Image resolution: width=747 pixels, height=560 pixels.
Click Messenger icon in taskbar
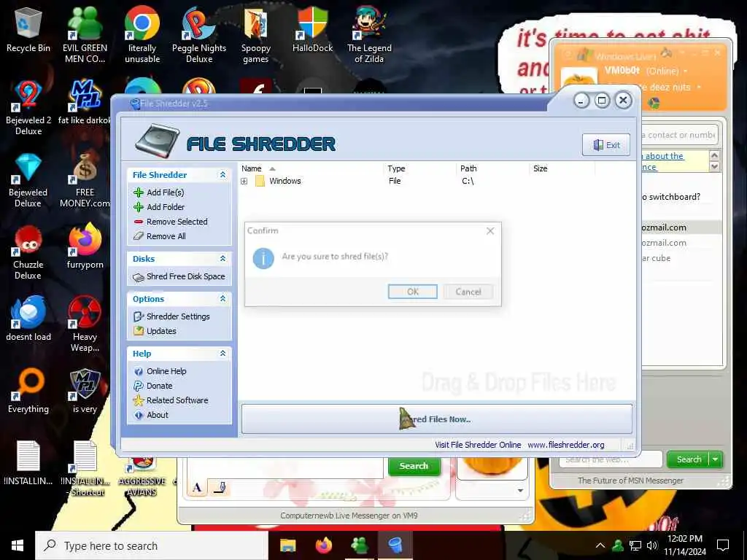[x=359, y=545]
